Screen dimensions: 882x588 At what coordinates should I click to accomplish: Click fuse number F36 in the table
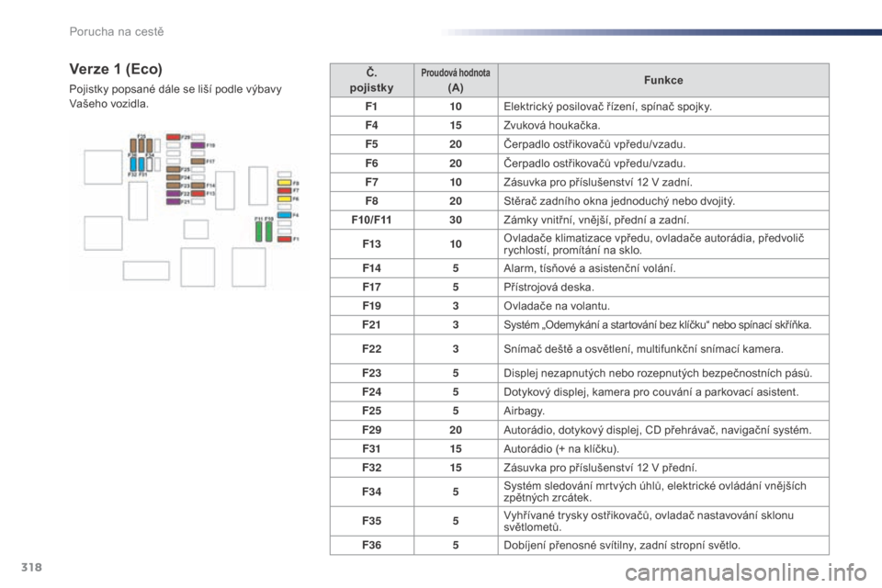point(372,545)
